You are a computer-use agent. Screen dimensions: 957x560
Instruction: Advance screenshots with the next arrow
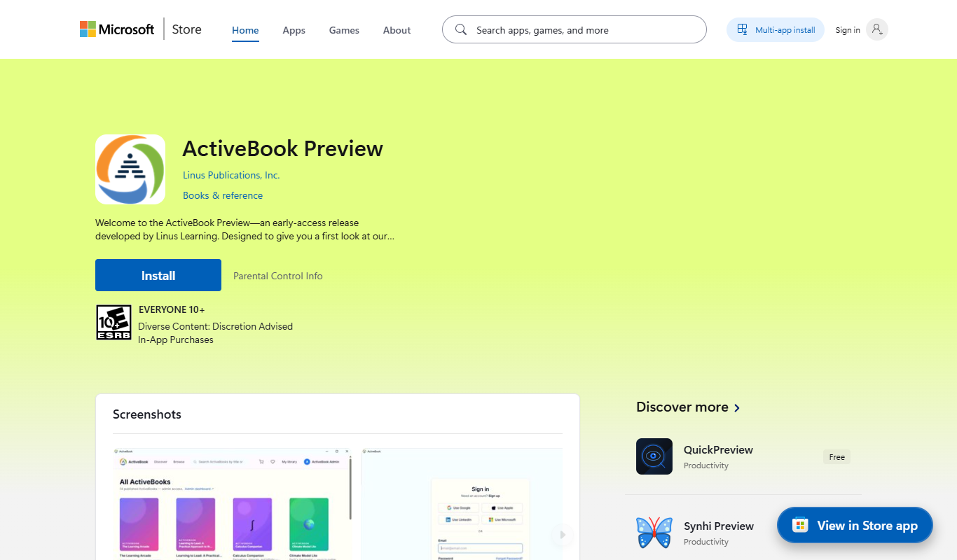tap(562, 535)
